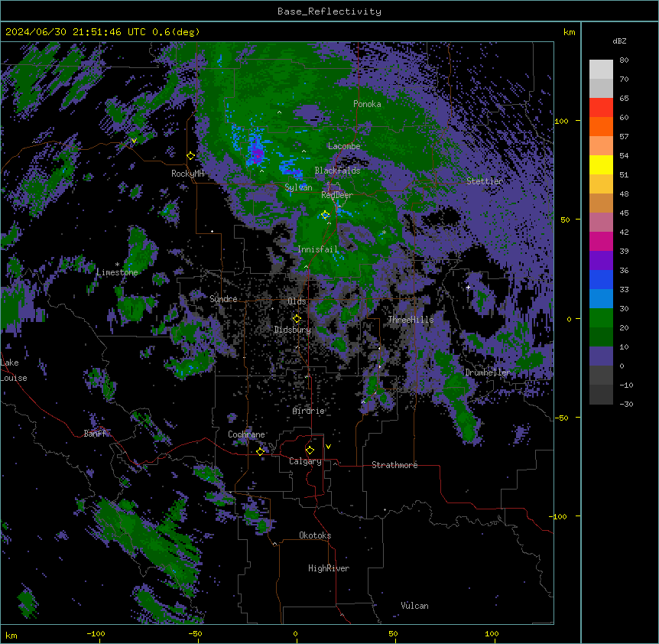The image size is (659, 644).
Task: Select the magenta 42 dBZ legend swatch
Action: [x=601, y=241]
